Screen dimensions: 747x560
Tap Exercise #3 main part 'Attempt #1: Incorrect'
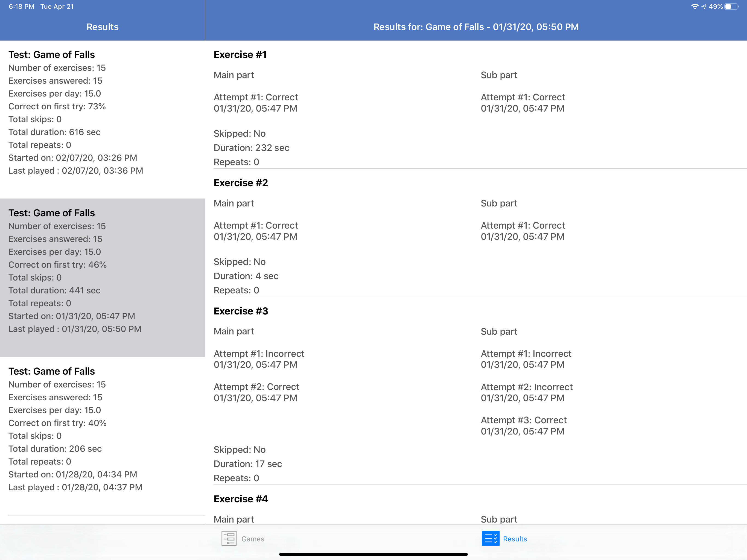tap(259, 354)
